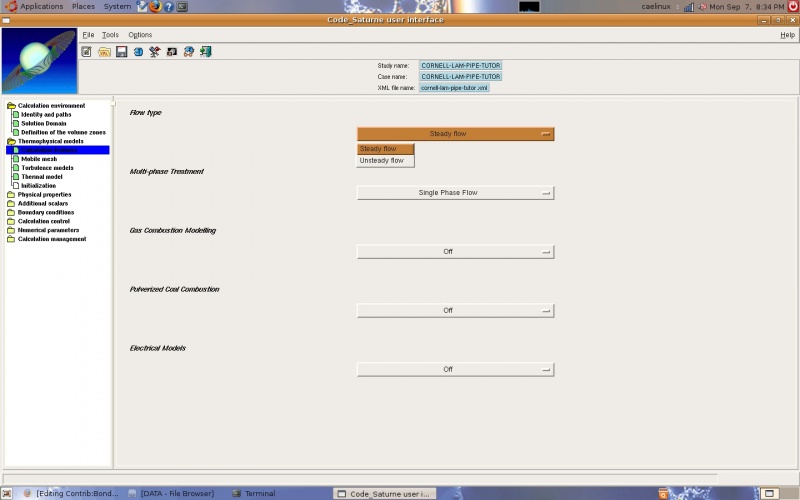Open the Gas Combustion Modelling Off dropdown
This screenshot has width=800, height=500.
pos(456,252)
